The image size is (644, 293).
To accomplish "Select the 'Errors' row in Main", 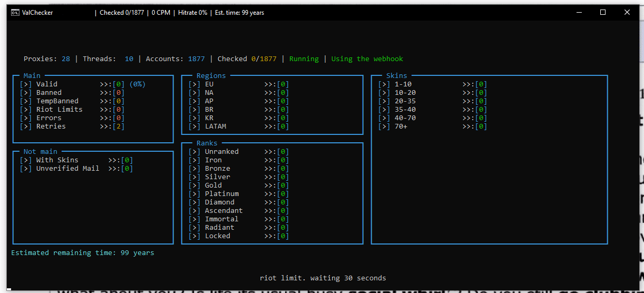I will [72, 118].
